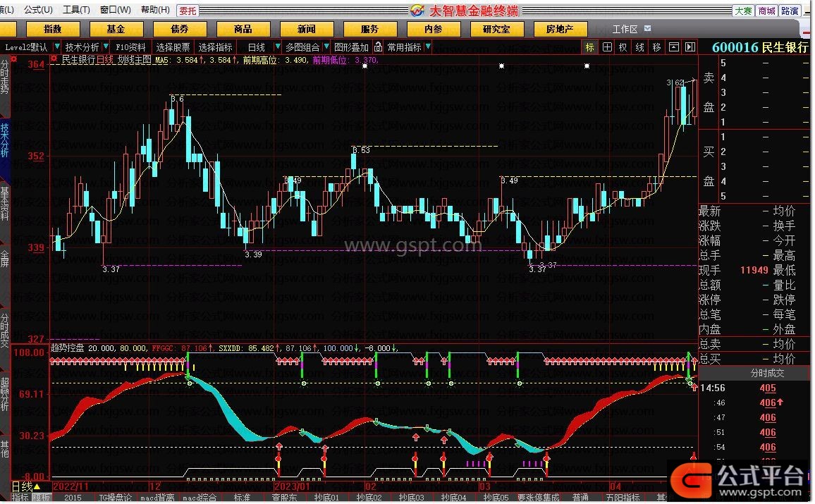
Task: Open the 内参 section
Action: (434, 29)
